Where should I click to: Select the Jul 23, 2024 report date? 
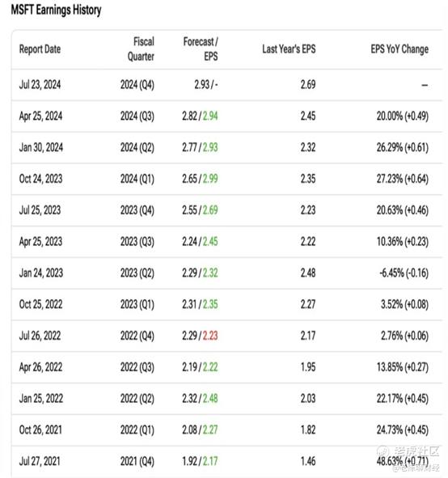(x=40, y=85)
